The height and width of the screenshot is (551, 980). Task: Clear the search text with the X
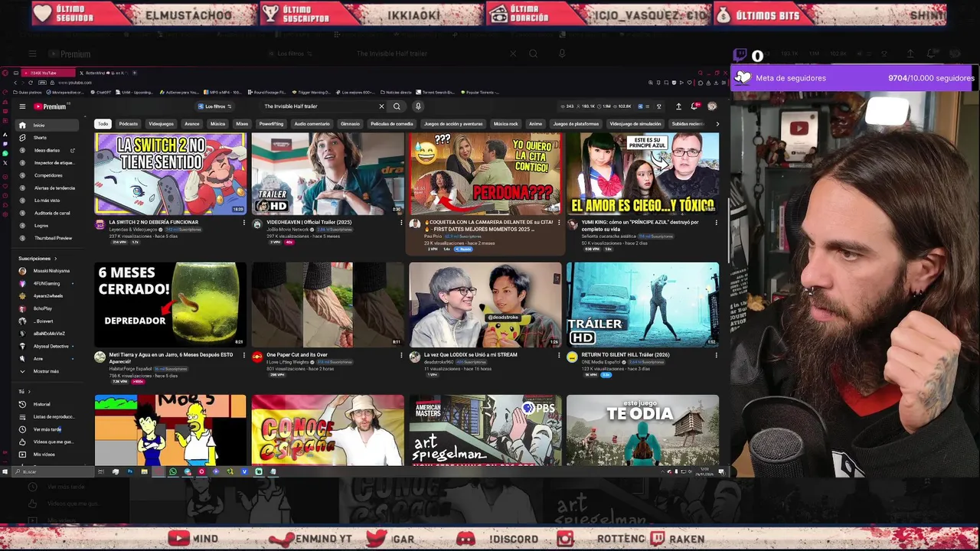click(381, 106)
